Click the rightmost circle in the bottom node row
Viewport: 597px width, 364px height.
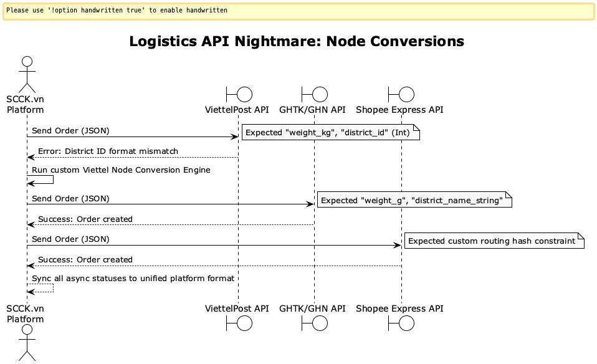(406, 323)
